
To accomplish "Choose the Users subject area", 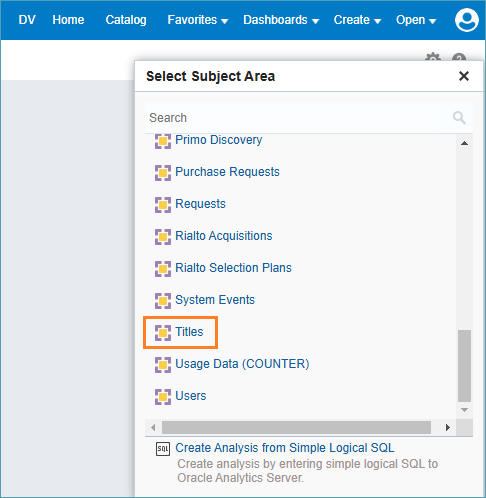I will pyautogui.click(x=191, y=396).
